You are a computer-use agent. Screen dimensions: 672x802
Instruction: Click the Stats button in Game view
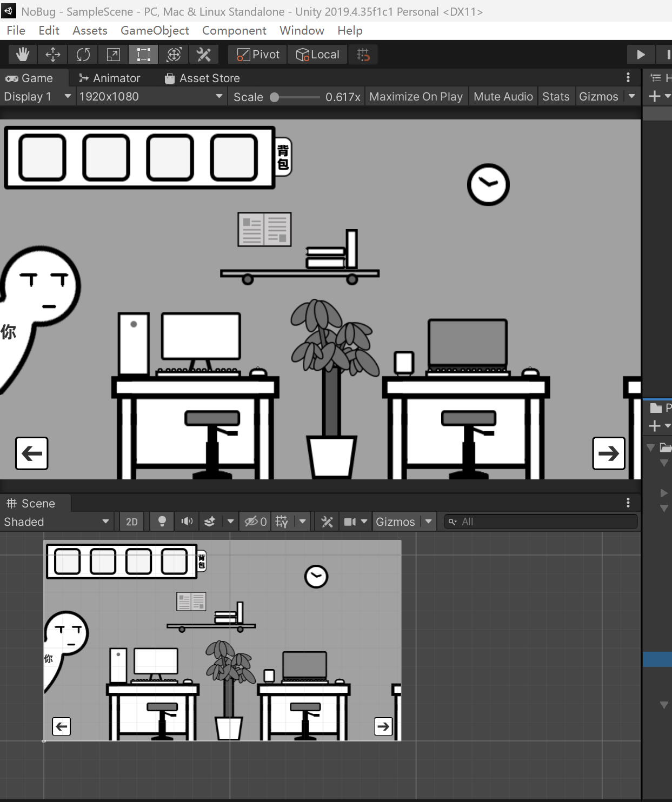pos(556,97)
